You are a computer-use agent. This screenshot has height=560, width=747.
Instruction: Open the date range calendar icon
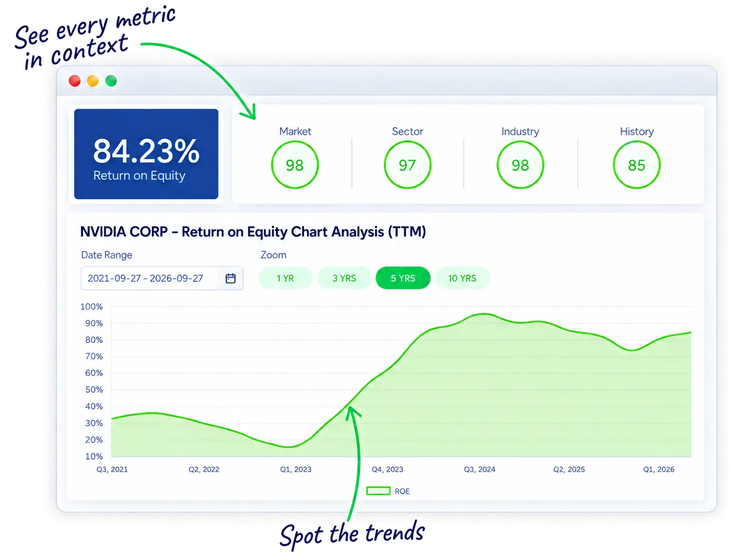click(x=231, y=278)
